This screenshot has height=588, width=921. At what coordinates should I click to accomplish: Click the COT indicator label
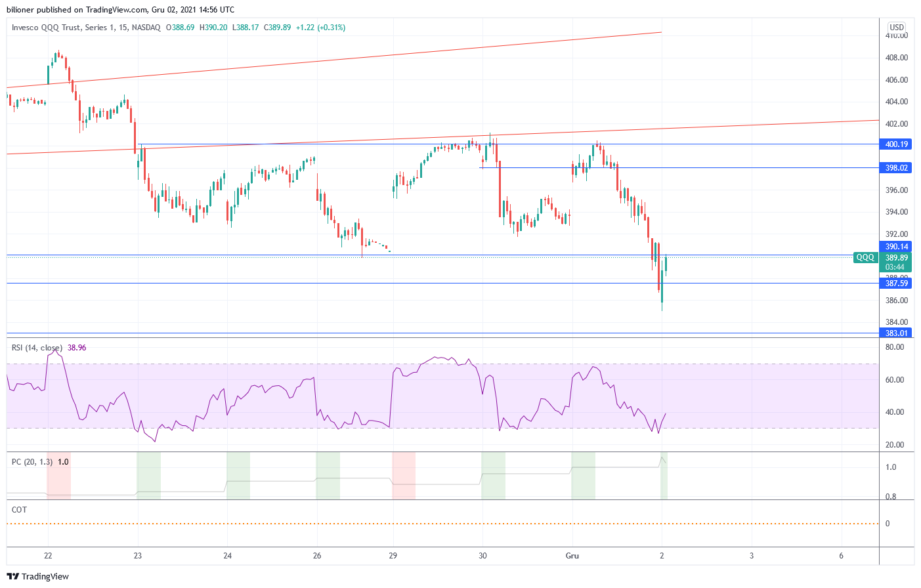pyautogui.click(x=19, y=510)
